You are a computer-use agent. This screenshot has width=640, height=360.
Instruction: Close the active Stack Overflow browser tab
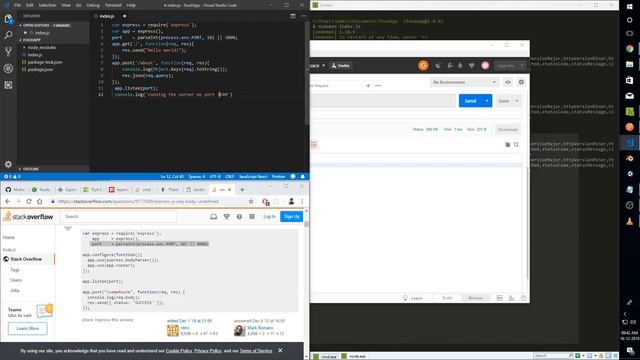pyautogui.click(x=229, y=190)
